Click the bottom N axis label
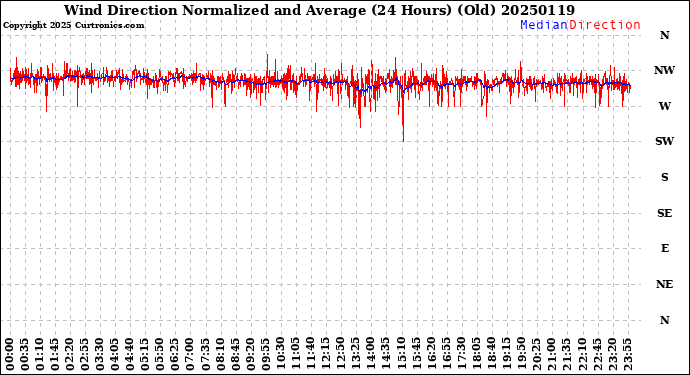 (664, 320)
